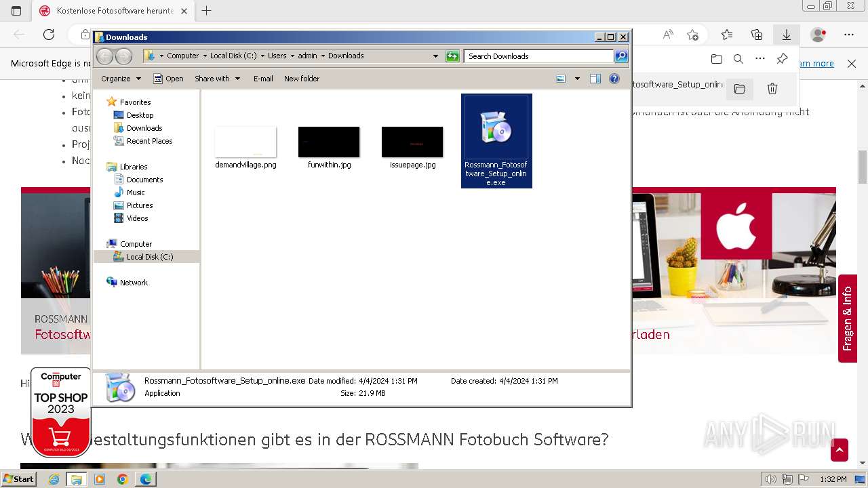Select Desktop in the navigation pane
Viewport: 868px width, 488px height.
[x=140, y=115]
